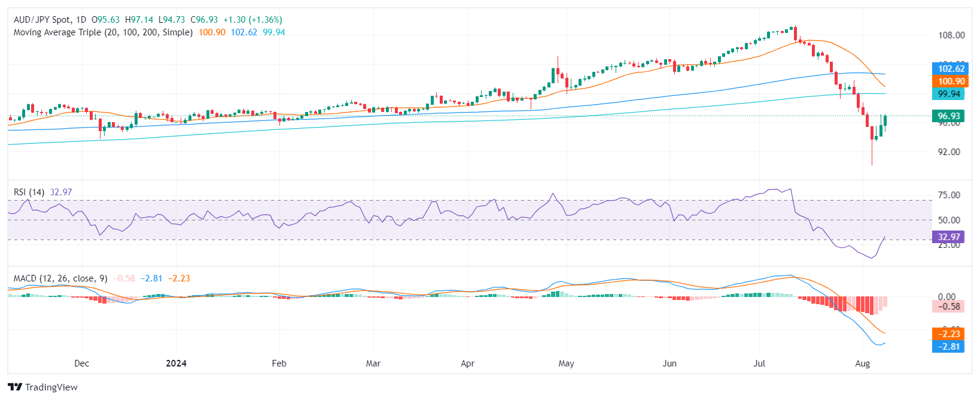Click the May label on time axis
Viewport: 980px width, 400px height.
click(x=566, y=363)
